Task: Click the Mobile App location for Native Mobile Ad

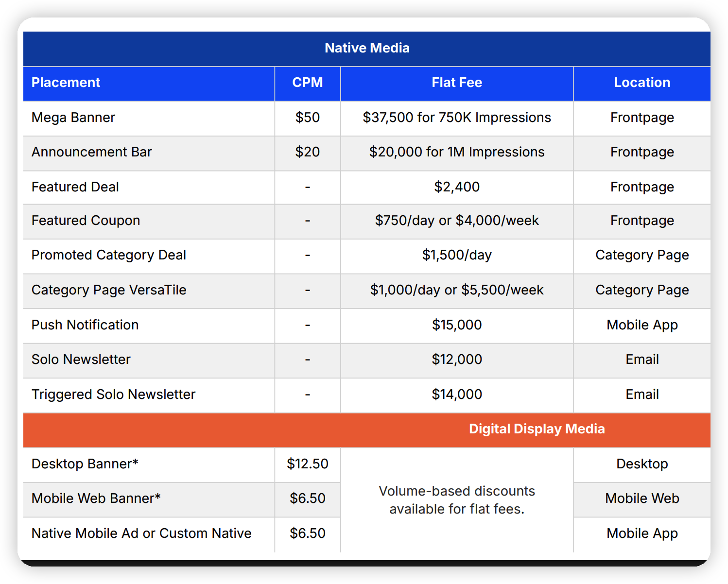Action: [642, 533]
